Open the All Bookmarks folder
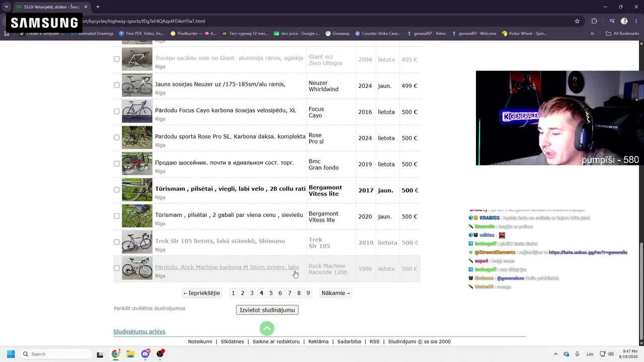 622,34
